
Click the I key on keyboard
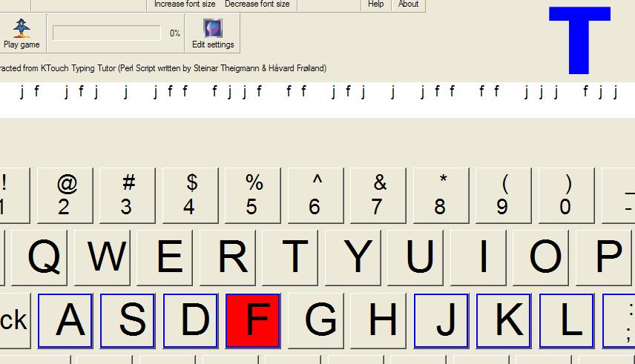click(x=478, y=258)
